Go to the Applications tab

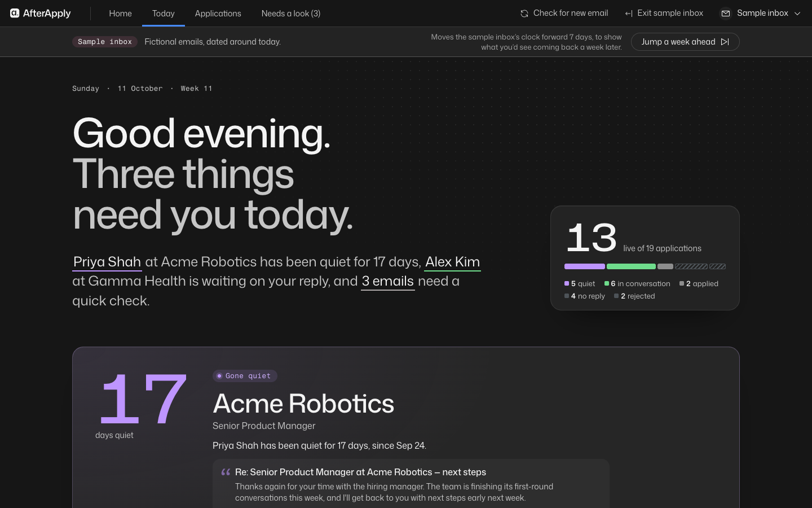(x=218, y=13)
